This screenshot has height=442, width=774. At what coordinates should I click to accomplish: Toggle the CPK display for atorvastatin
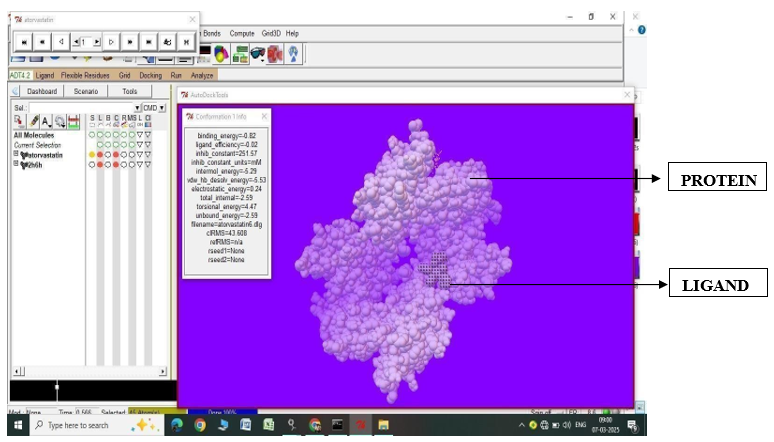(117, 154)
